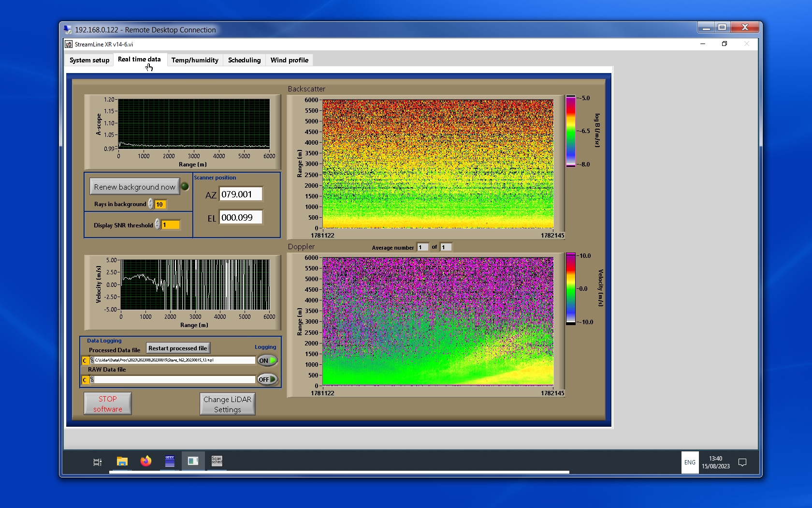Adjust the Display SNR threshold stepper
The height and width of the screenshot is (508, 812).
pos(157,224)
